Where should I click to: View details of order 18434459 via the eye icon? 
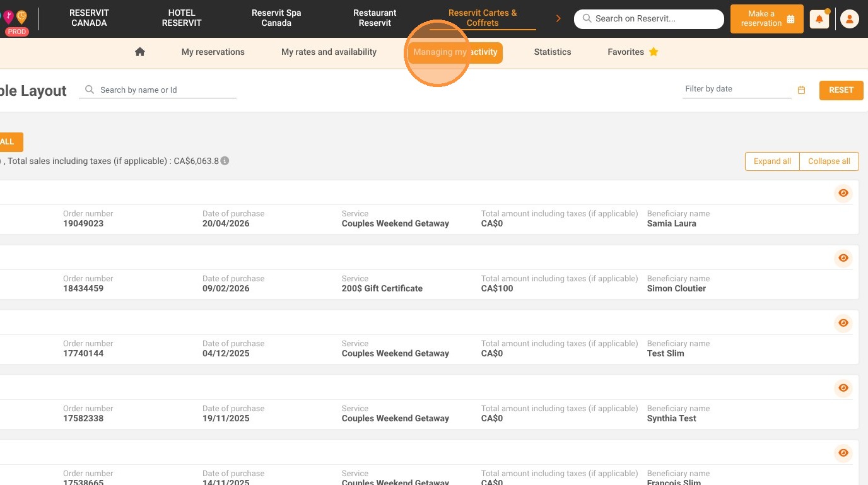click(843, 258)
